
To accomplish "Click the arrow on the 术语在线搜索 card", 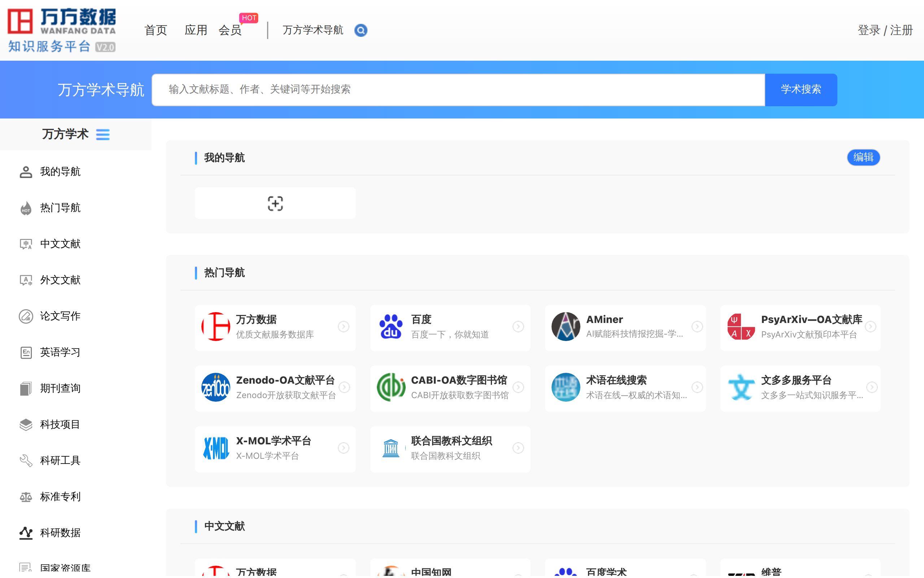I will pyautogui.click(x=697, y=387).
